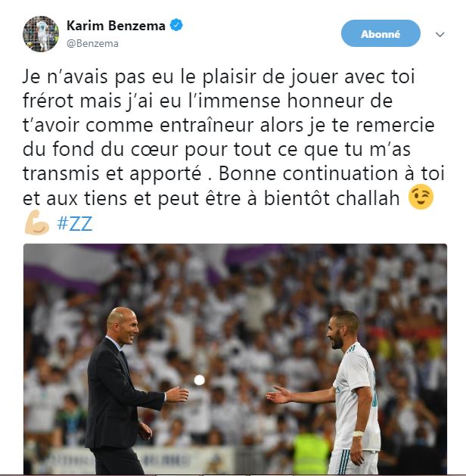Click the bright light spot between hands
Image resolution: width=466 pixels, height=476 pixels.
coord(199,380)
